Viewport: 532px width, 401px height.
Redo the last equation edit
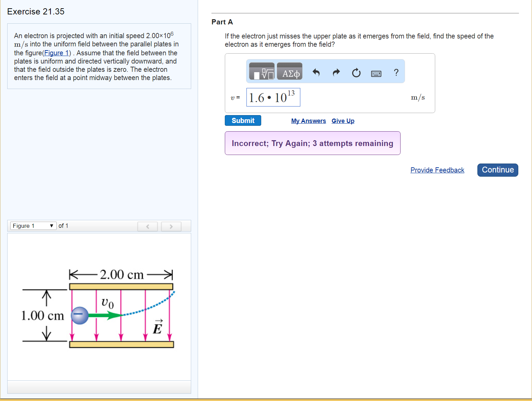[336, 73]
